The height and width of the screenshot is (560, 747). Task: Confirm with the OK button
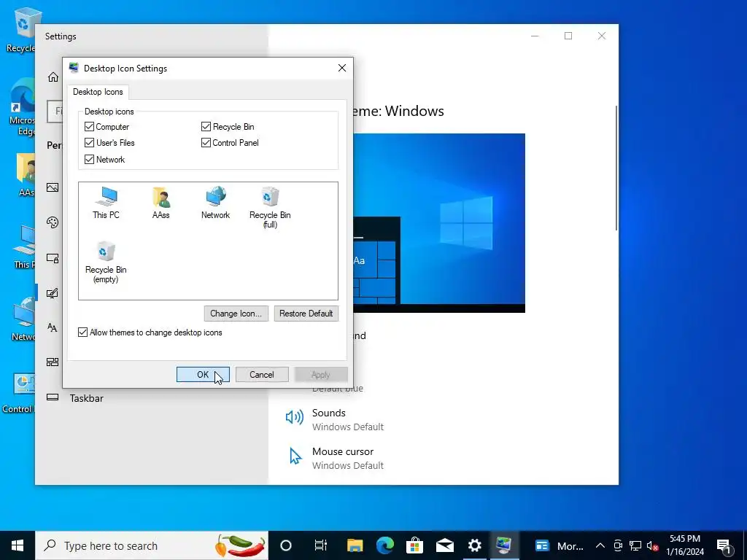(x=203, y=374)
